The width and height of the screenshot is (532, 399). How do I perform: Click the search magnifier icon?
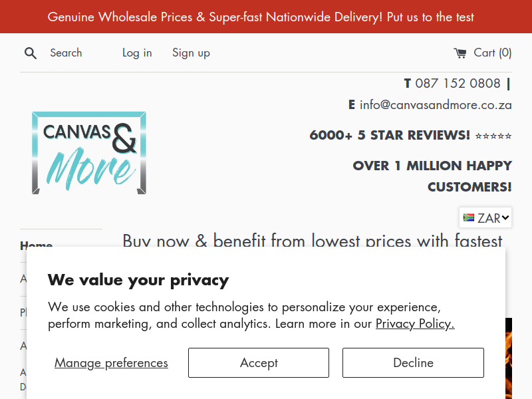tap(31, 53)
